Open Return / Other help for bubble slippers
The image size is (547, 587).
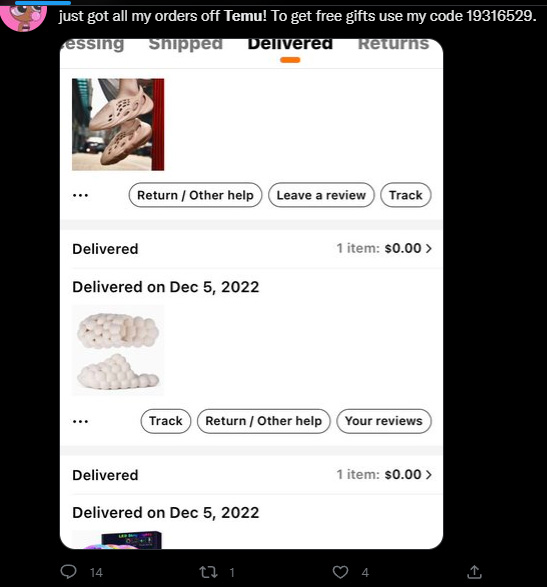264,421
